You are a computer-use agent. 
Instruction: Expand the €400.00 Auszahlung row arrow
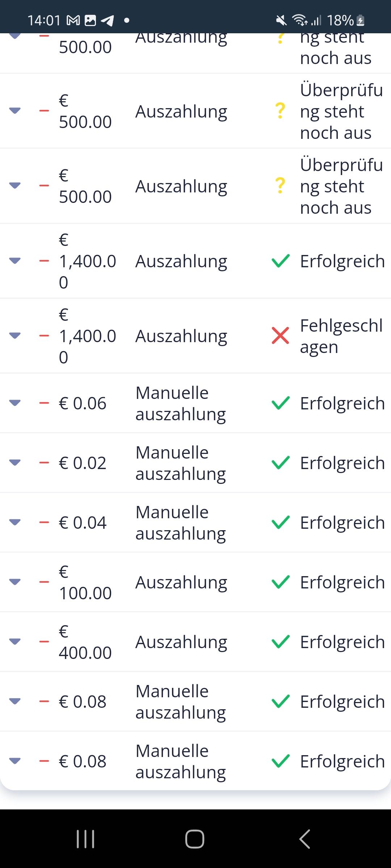pos(15,642)
